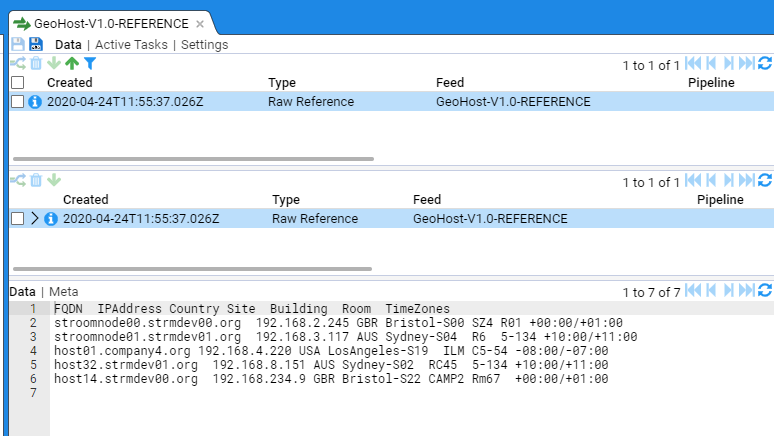Refresh the lower stream list
Viewport: 774px width, 436px height.
click(765, 181)
